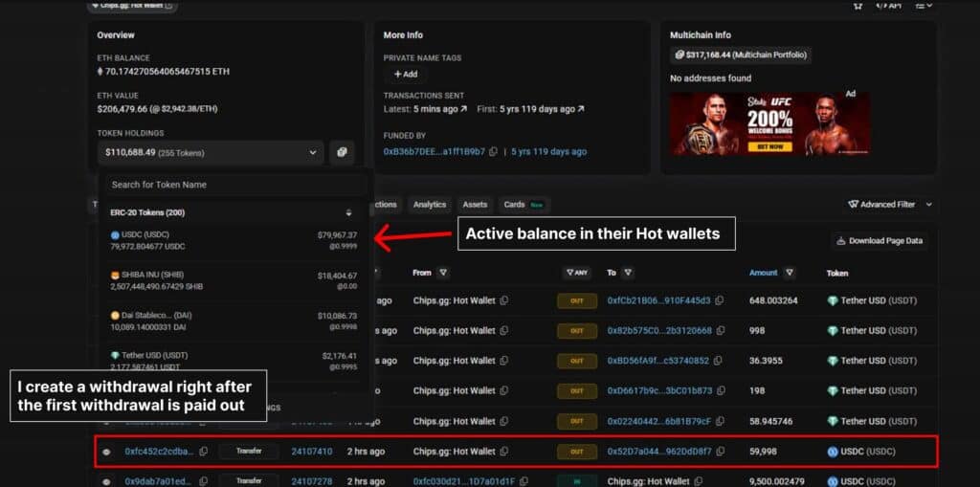Open the Stake UFC 200% bonus ad
This screenshot has width=980, height=487.
point(770,123)
